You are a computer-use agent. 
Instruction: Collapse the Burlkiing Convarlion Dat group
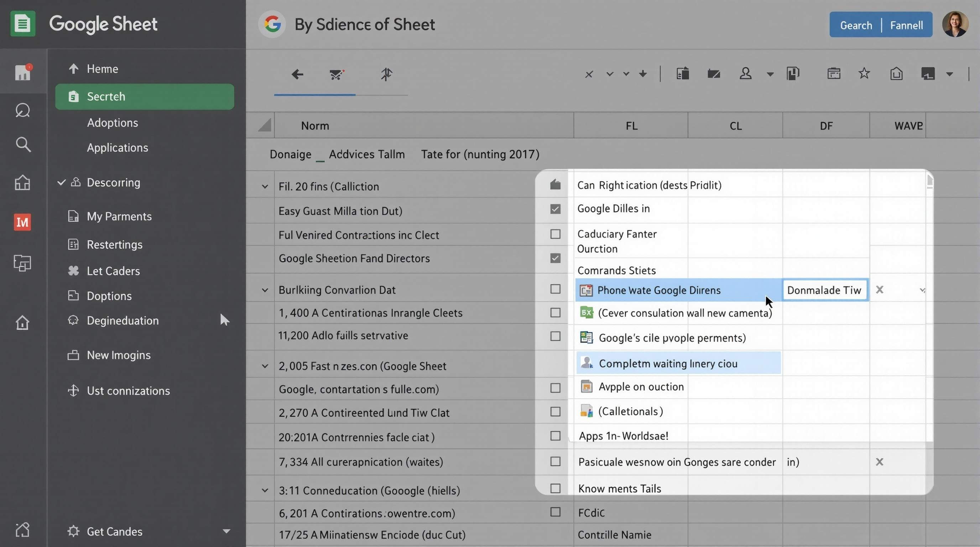(x=265, y=290)
